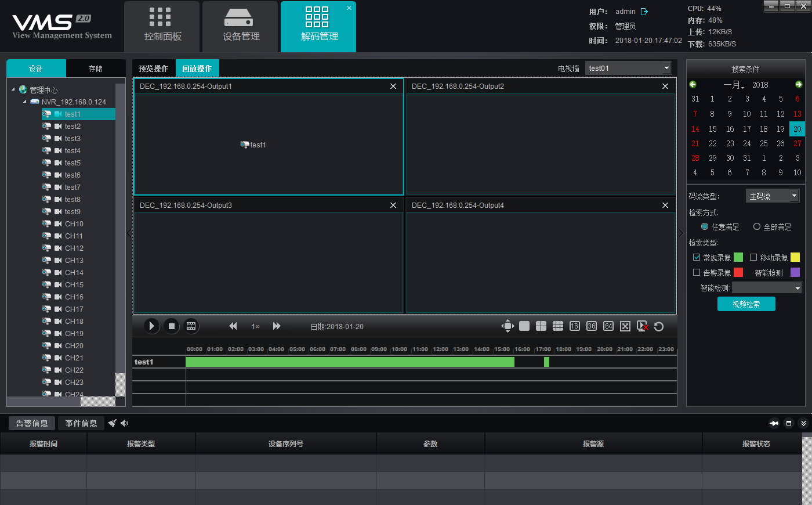Click the monitor icon with red X
The height and width of the screenshot is (505, 812).
click(642, 326)
